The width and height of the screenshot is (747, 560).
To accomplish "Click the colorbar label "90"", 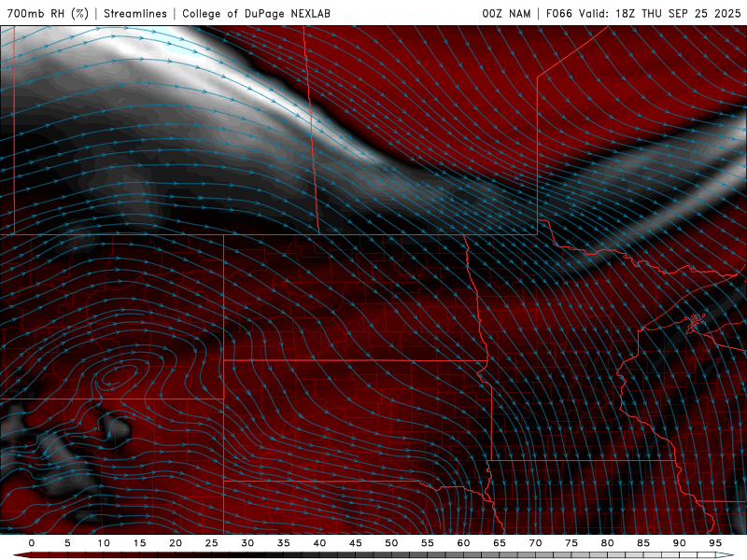I will point(680,543).
